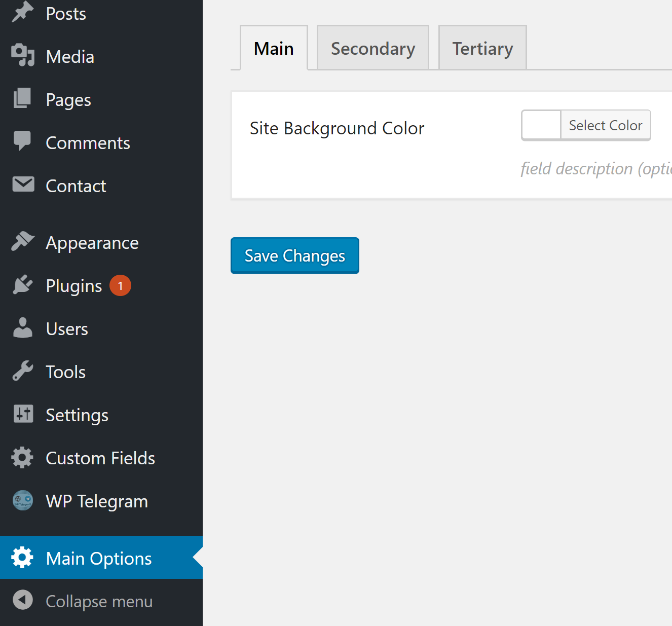Open the Select Color picker button

[x=606, y=125]
